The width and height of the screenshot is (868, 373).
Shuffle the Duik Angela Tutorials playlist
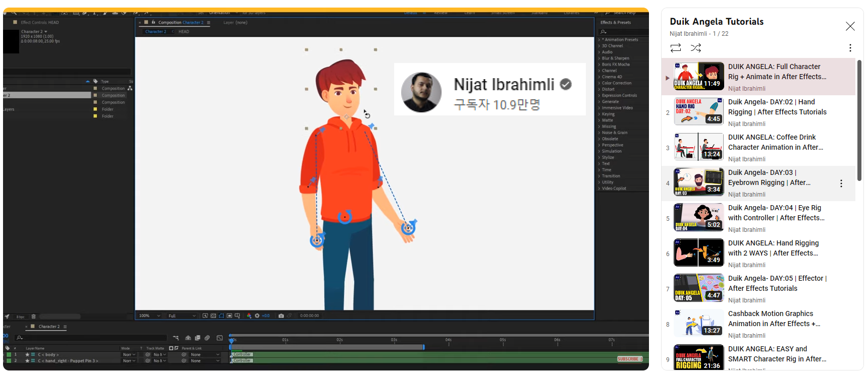click(696, 48)
